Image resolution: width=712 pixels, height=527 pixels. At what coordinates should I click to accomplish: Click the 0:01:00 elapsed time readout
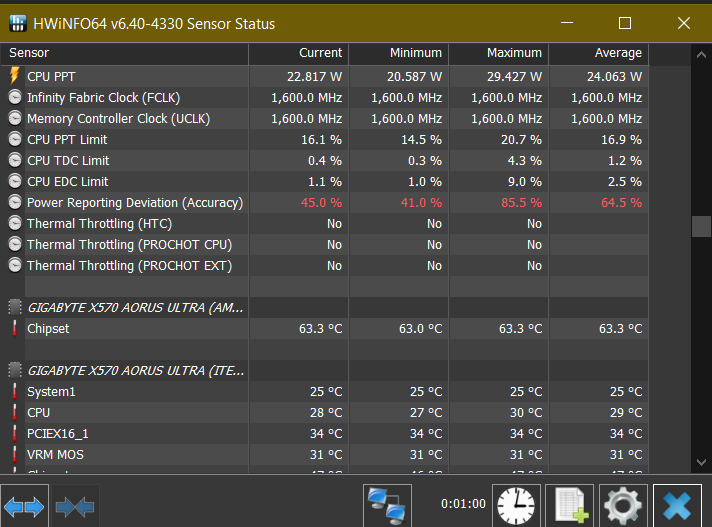click(x=463, y=504)
